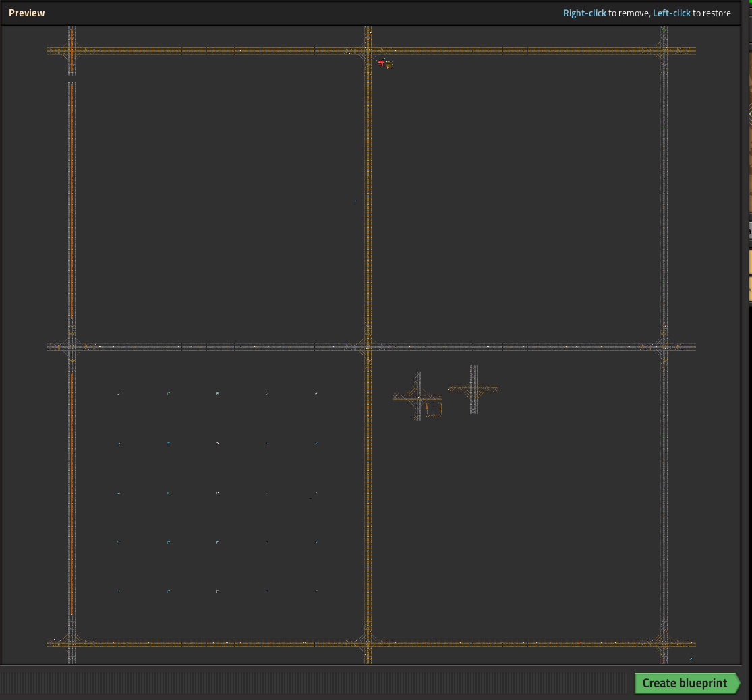Click the top-left corner rail junction
Image resolution: width=752 pixels, height=700 pixels.
pyautogui.click(x=71, y=51)
